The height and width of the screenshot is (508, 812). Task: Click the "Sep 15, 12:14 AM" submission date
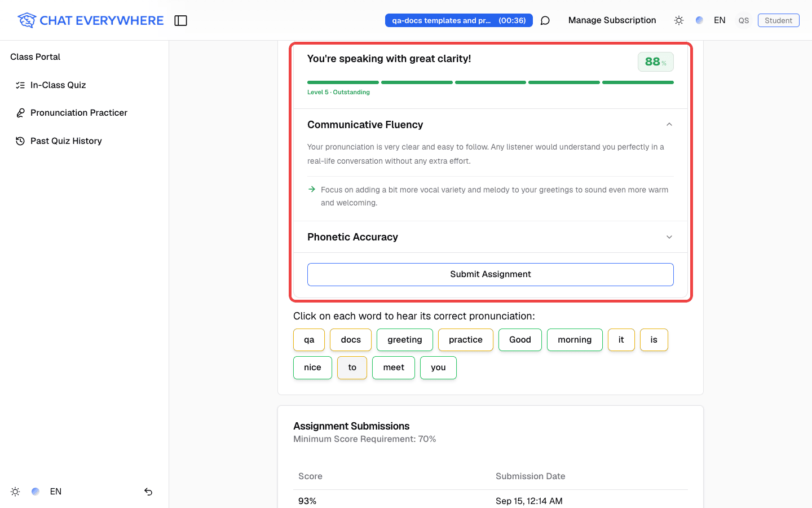coord(529,501)
